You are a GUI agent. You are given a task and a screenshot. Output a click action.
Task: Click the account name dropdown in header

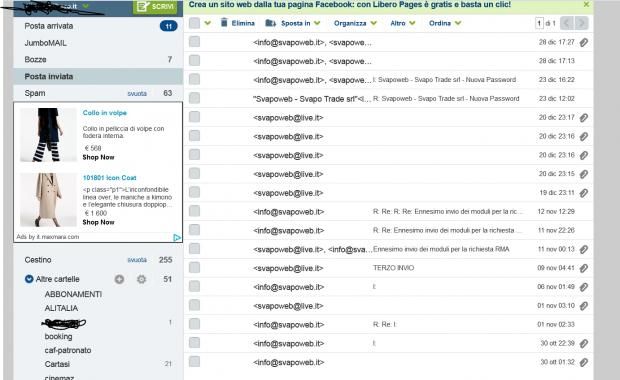point(85,6)
